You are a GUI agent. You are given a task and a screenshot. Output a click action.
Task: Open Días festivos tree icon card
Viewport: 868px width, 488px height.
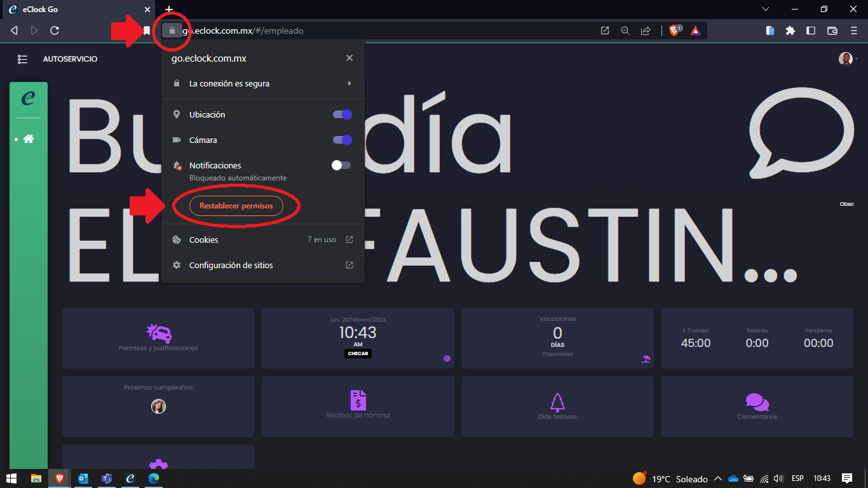(557, 406)
